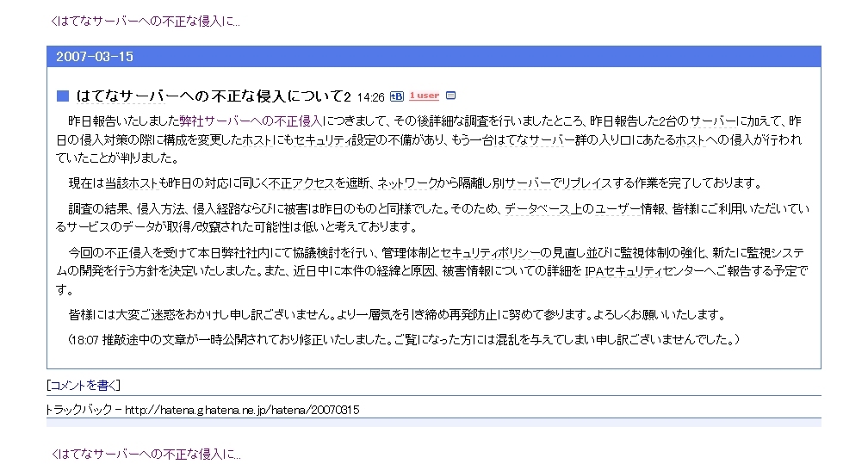
Task: Click the keyword 'IPAセキュリティセンター'
Action: 644,271
